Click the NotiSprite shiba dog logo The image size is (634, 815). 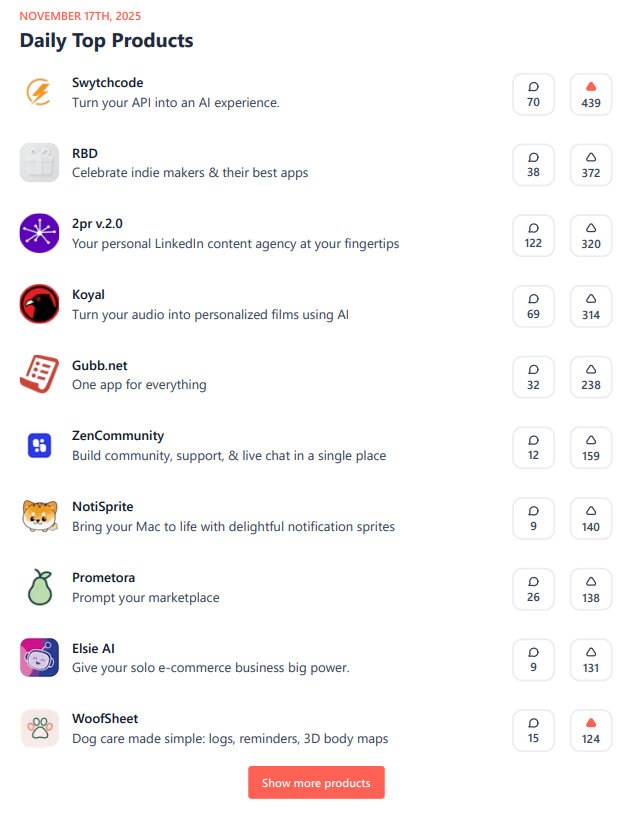pos(39,517)
